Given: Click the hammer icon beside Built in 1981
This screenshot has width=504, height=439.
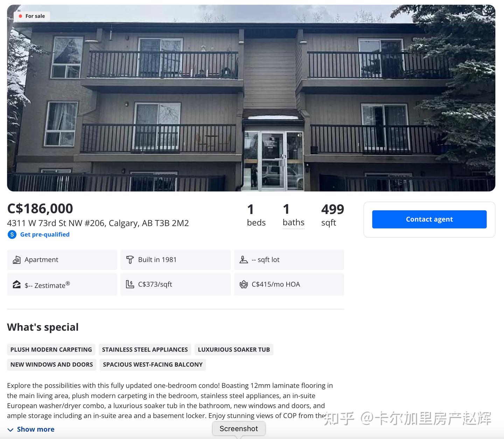Looking at the screenshot, I should (130, 260).
